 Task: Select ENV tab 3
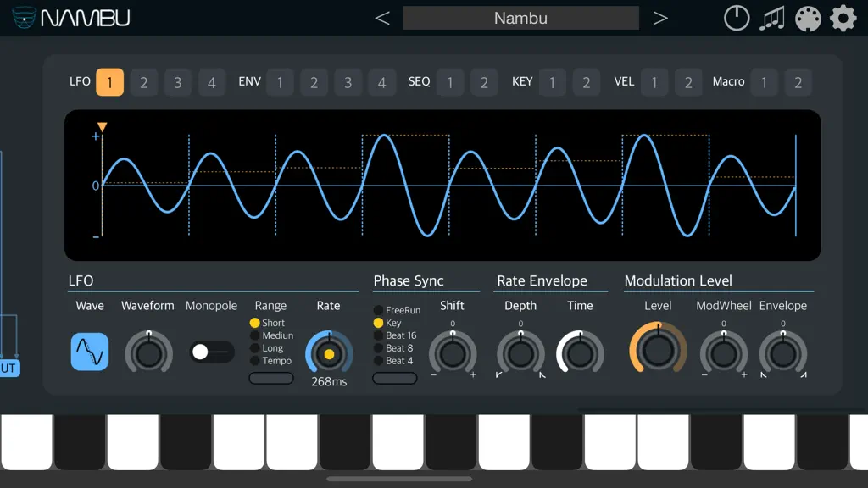348,82
